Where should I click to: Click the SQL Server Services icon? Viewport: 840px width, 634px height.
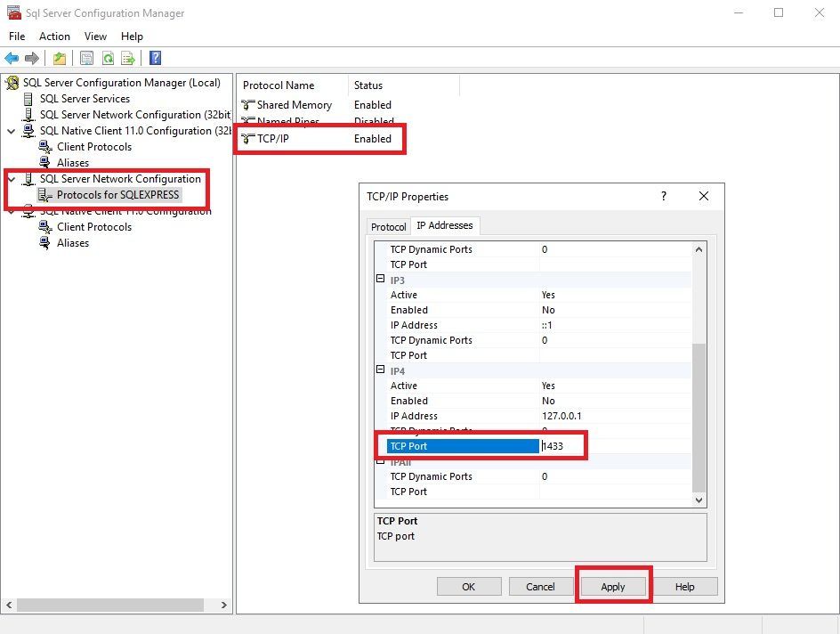click(28, 99)
